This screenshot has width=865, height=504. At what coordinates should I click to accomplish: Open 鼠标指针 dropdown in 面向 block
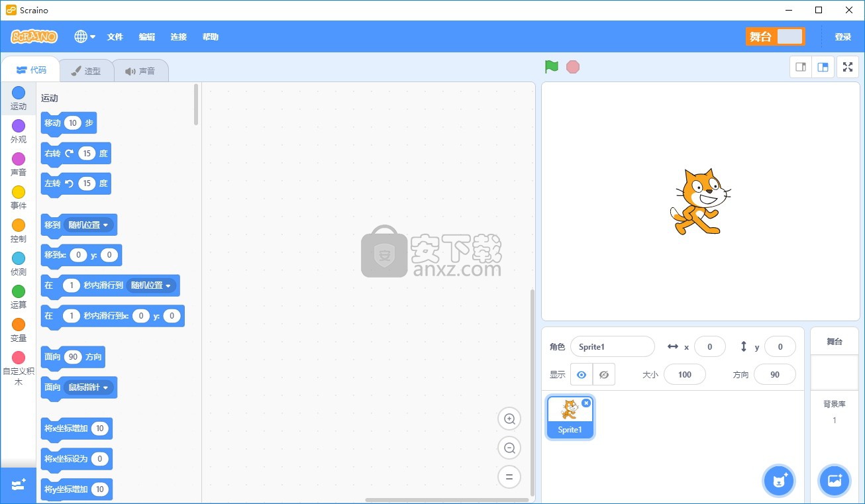tap(88, 387)
